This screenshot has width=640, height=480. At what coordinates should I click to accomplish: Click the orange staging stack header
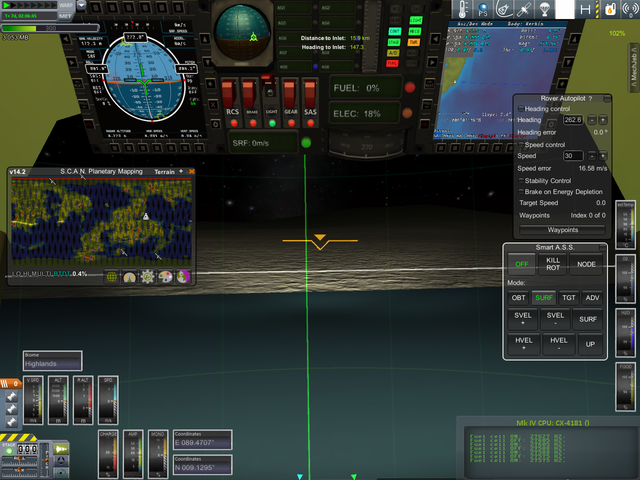[x=11, y=384]
